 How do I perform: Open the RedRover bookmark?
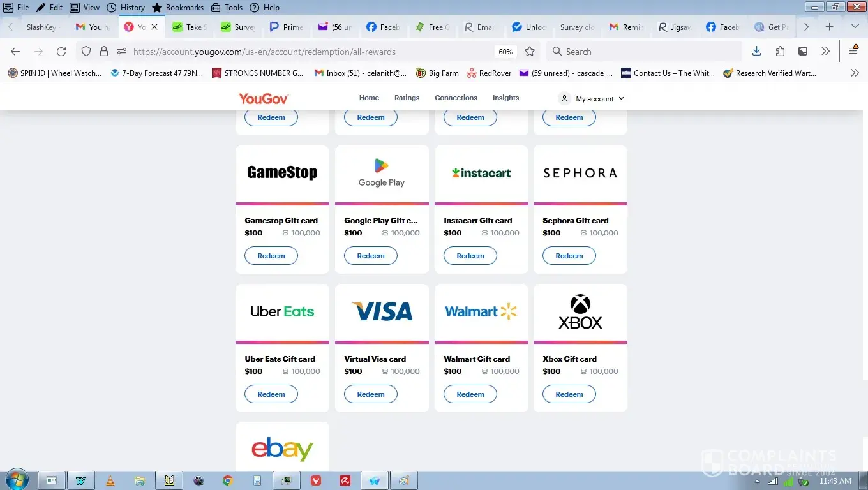click(x=489, y=73)
